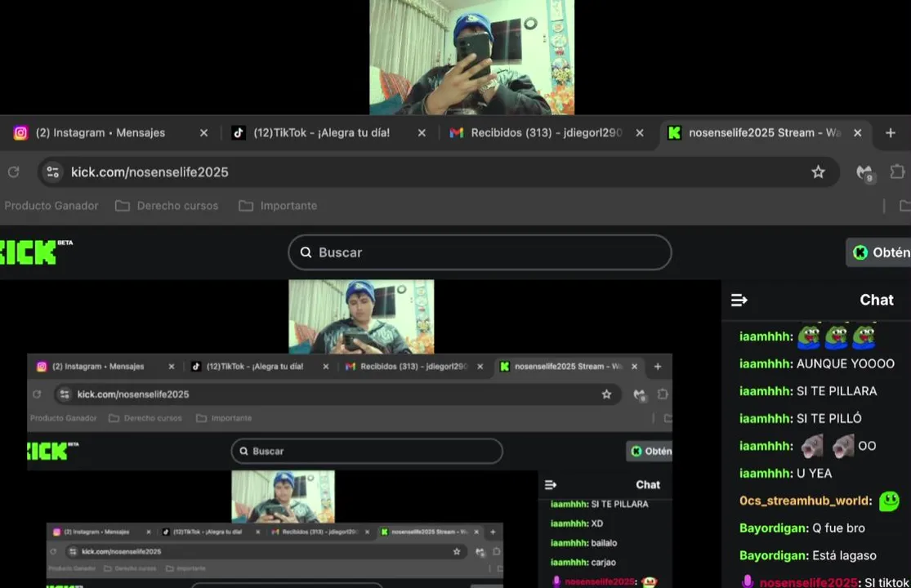
Task: Click username iaamhhh next to AUNQUE YOOOO
Action: click(766, 364)
